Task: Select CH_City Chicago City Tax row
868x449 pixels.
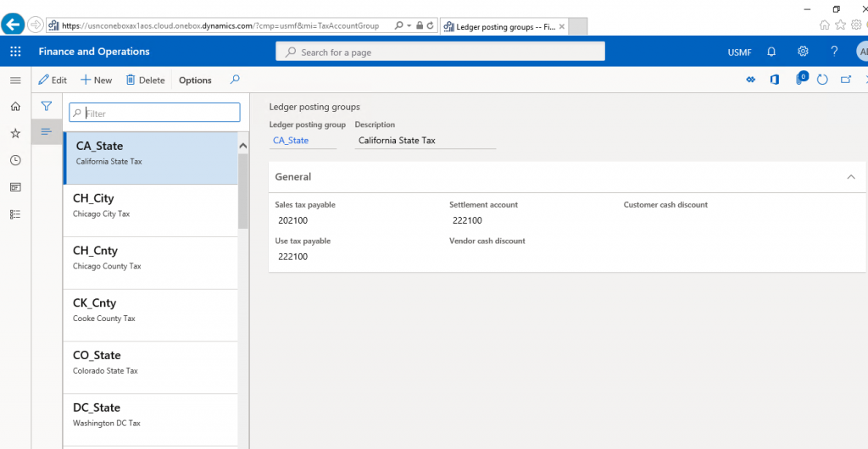Action: point(151,211)
